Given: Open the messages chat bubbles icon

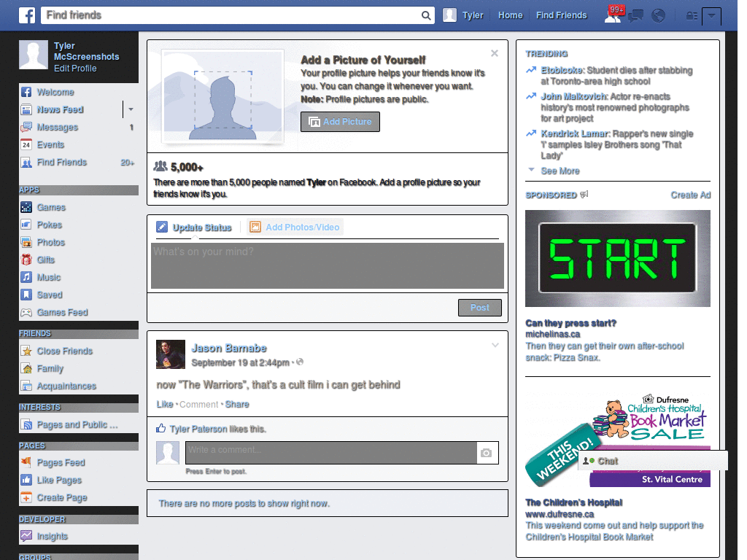Looking at the screenshot, I should pos(635,16).
